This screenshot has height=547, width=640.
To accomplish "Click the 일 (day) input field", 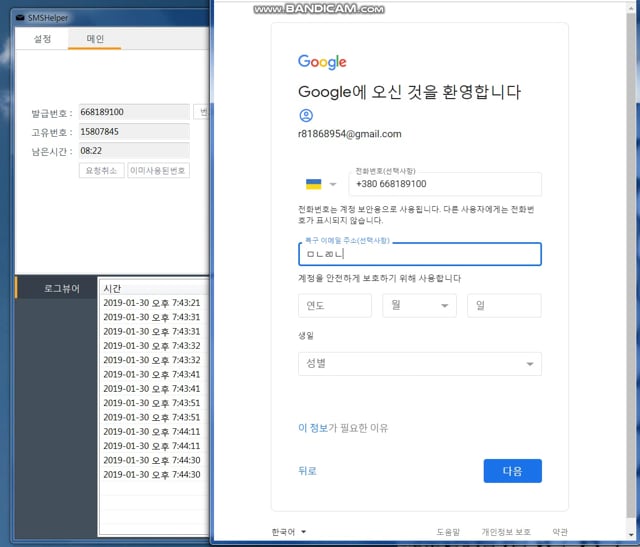I will (504, 305).
